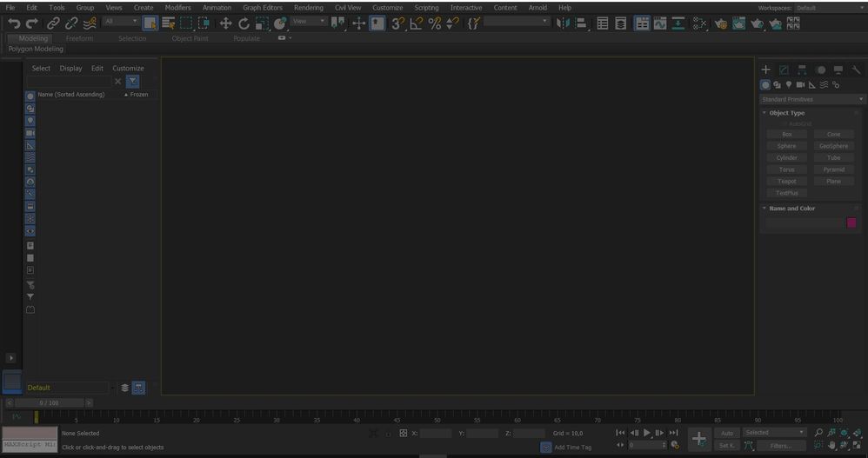
Task: Click the Cameras category icon in Create panel
Action: pos(800,84)
